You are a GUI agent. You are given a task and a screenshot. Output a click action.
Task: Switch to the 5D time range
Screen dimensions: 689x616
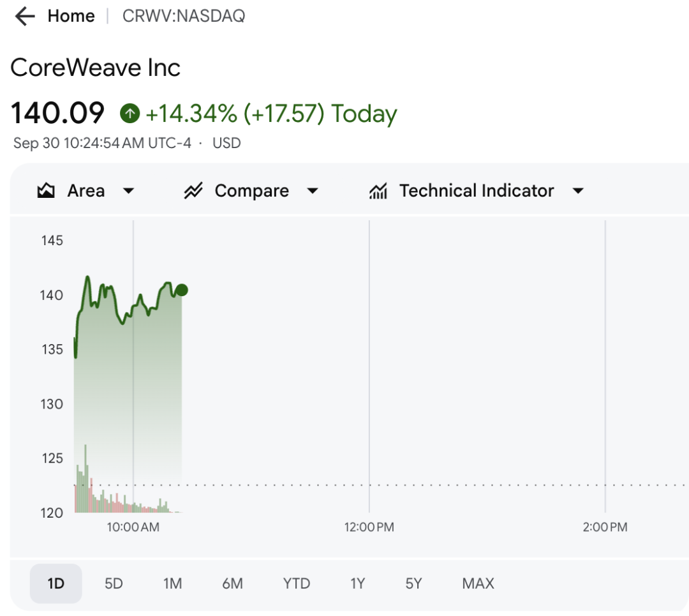[x=114, y=583]
